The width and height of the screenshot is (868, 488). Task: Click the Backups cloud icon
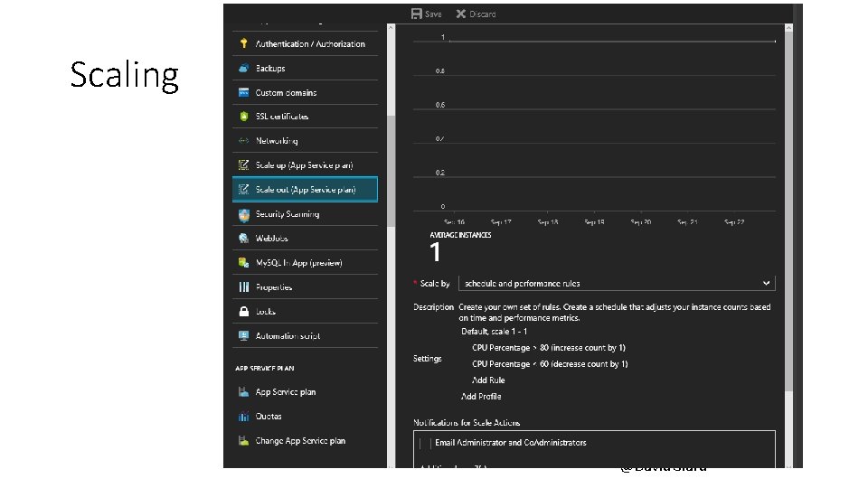pos(243,68)
